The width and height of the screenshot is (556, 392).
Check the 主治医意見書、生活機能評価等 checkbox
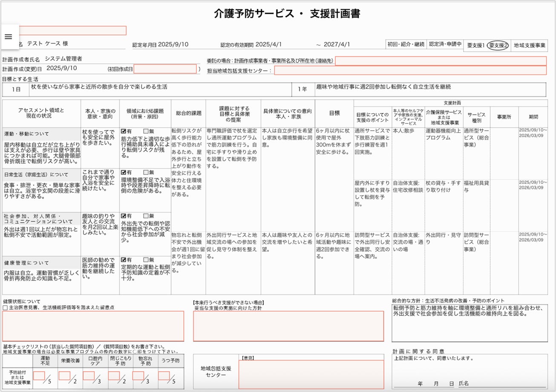click(5, 307)
